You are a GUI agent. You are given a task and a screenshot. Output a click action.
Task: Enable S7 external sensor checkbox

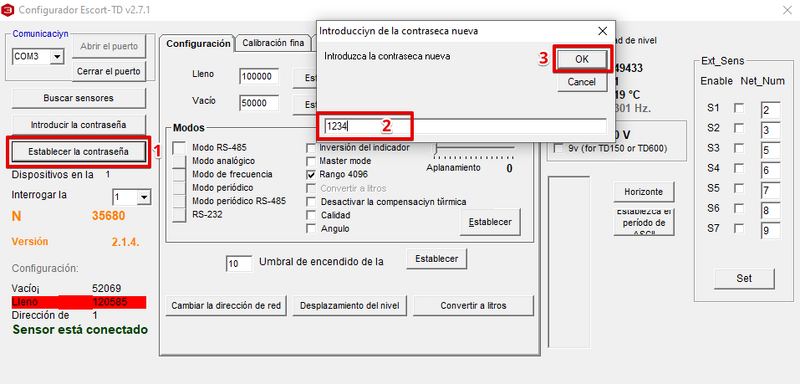pos(739,228)
